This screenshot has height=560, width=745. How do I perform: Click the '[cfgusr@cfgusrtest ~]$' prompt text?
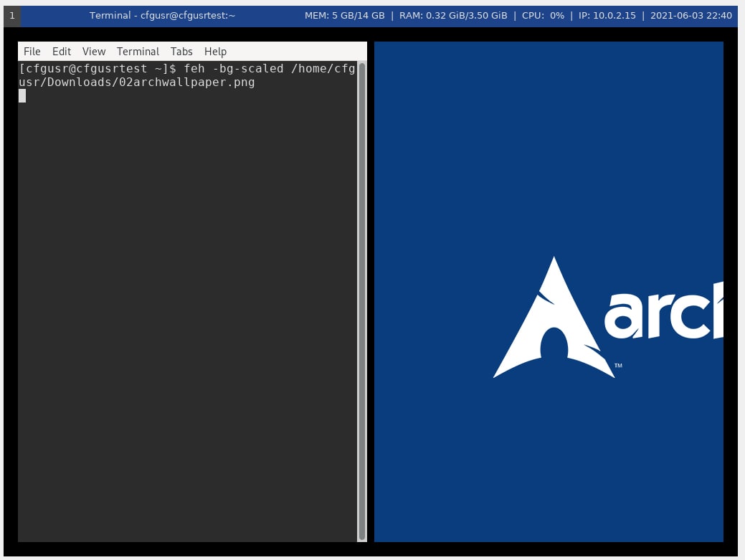(x=98, y=69)
